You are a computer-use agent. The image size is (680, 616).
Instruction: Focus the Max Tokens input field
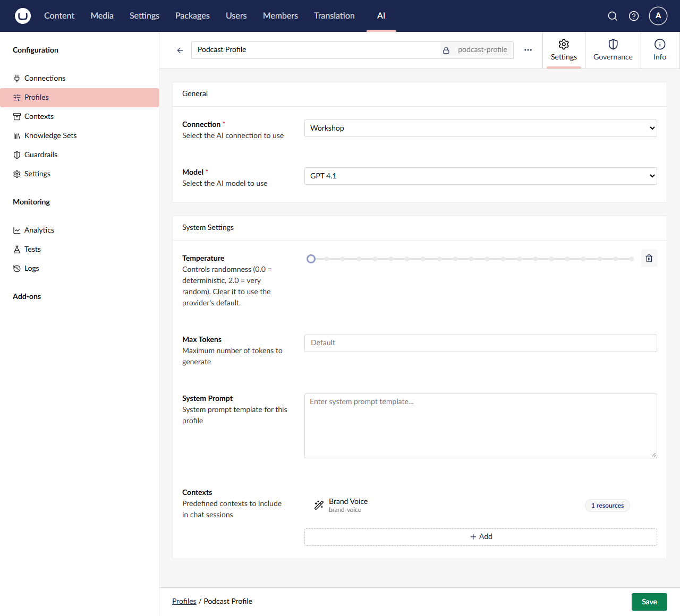coord(481,344)
